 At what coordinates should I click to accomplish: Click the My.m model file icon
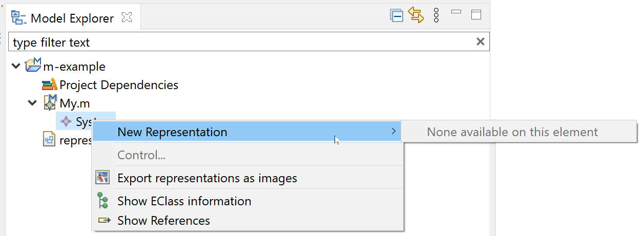tap(50, 103)
